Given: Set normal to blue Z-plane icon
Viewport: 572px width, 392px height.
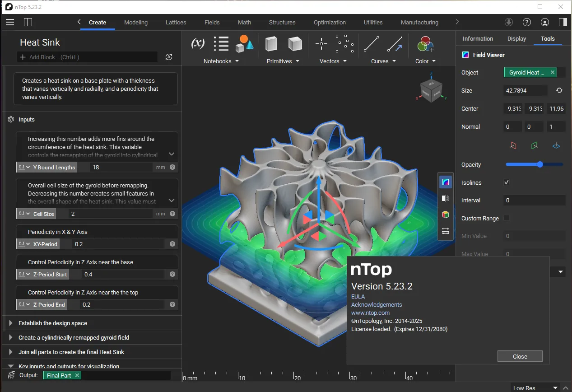Looking at the screenshot, I should tap(556, 145).
